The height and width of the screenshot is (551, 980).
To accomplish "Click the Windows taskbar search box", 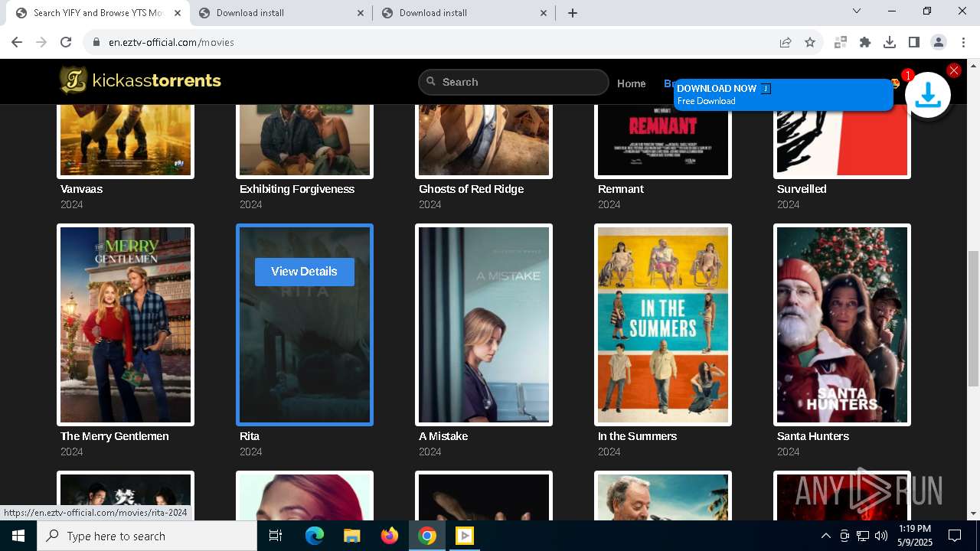I will click(147, 536).
